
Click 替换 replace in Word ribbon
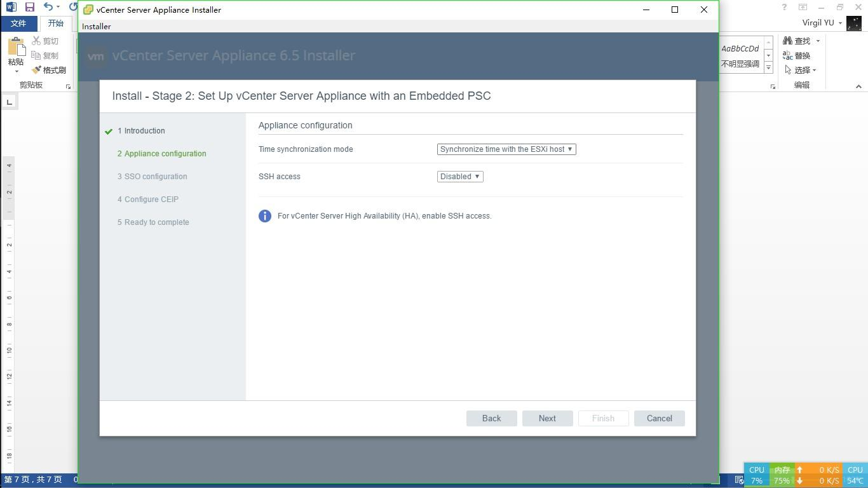click(797, 56)
